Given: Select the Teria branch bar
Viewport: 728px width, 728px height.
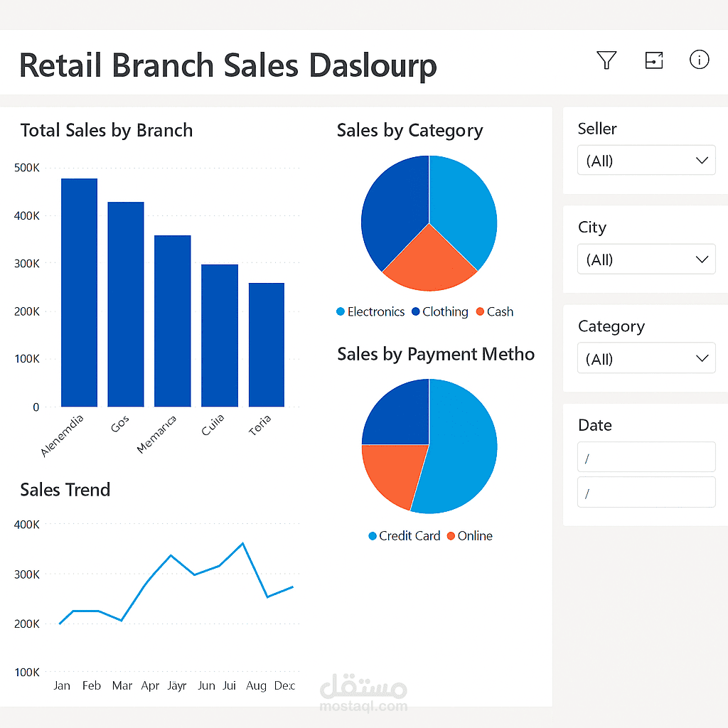Looking at the screenshot, I should tap(267, 345).
